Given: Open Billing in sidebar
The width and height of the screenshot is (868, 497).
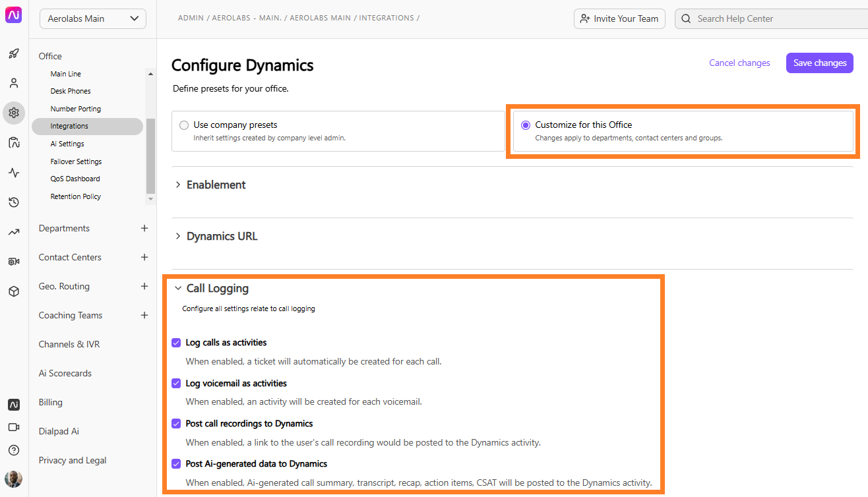Looking at the screenshot, I should pyautogui.click(x=50, y=402).
